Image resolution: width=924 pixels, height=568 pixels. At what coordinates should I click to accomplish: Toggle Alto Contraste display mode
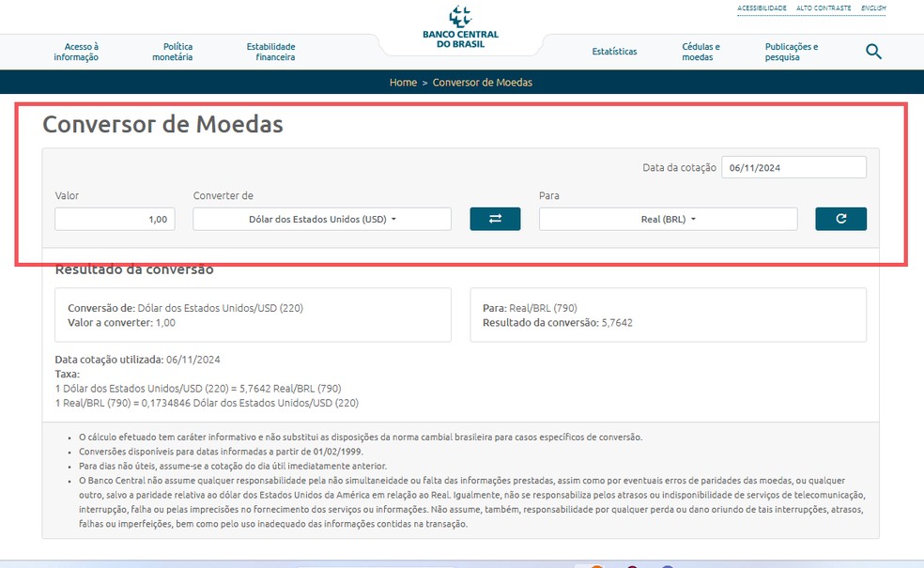pos(824,8)
